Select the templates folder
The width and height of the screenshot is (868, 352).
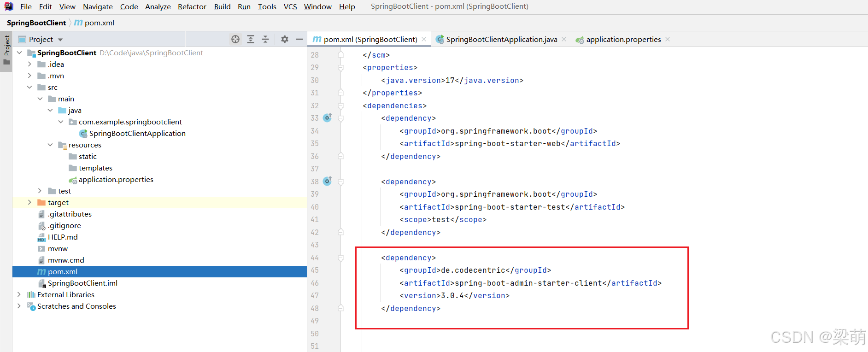click(x=91, y=168)
